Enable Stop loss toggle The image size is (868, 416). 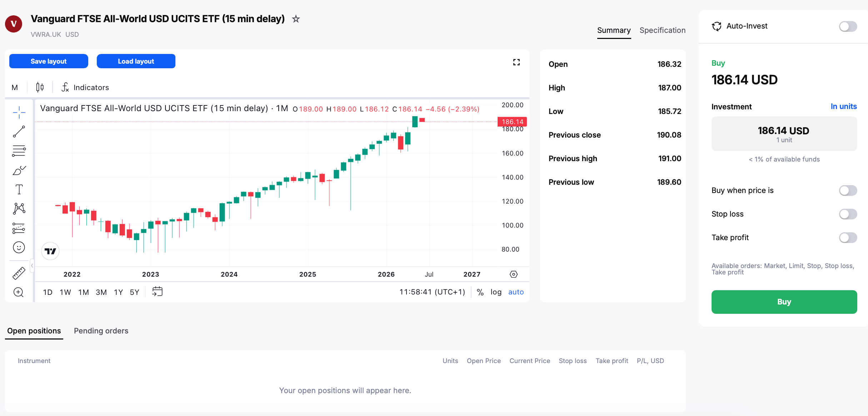pyautogui.click(x=848, y=214)
